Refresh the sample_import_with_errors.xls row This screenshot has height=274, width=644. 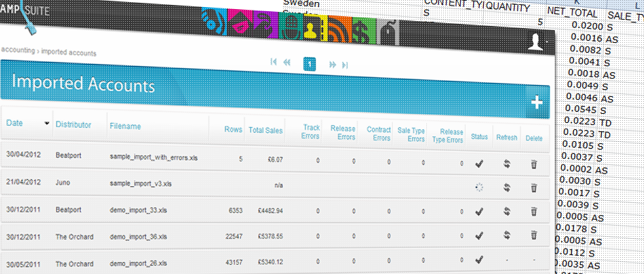click(x=507, y=164)
